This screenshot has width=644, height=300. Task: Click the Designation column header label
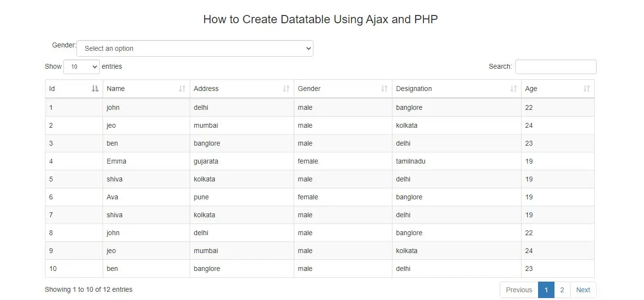pos(414,89)
